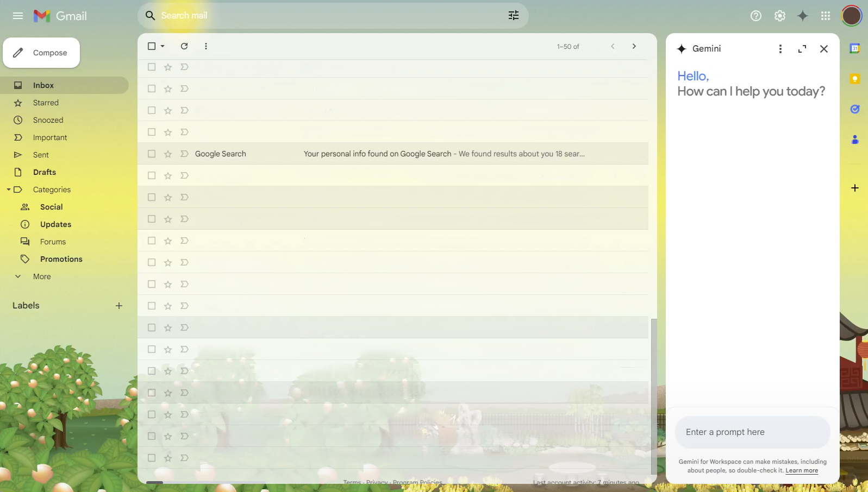Open the main menu hamburger icon

pyautogui.click(x=18, y=16)
